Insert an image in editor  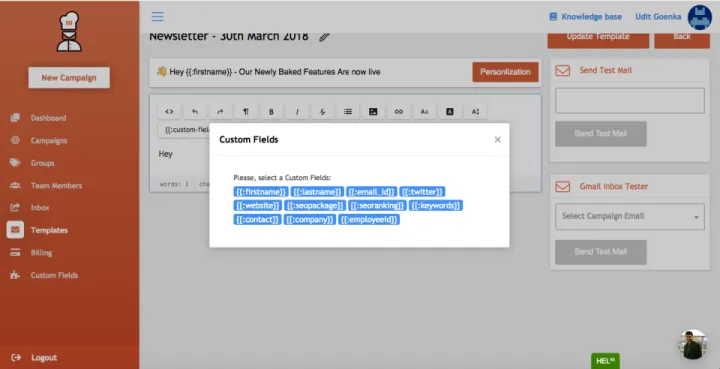tap(373, 112)
